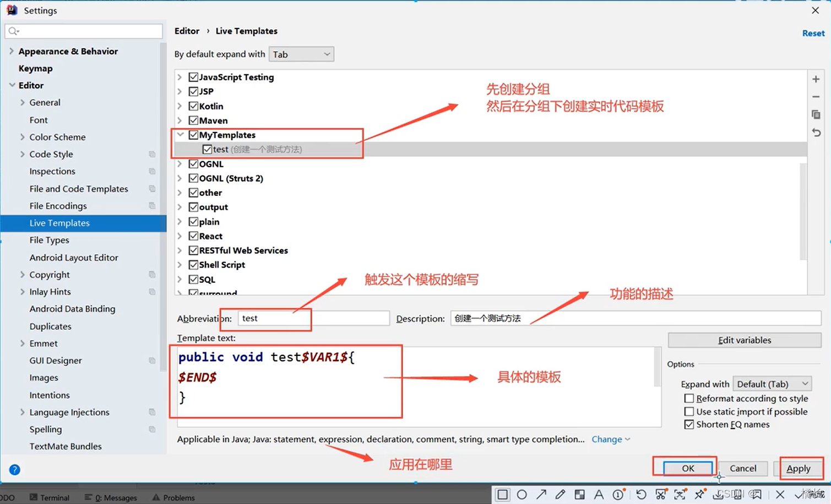Uncheck the test template checkbox

[207, 149]
